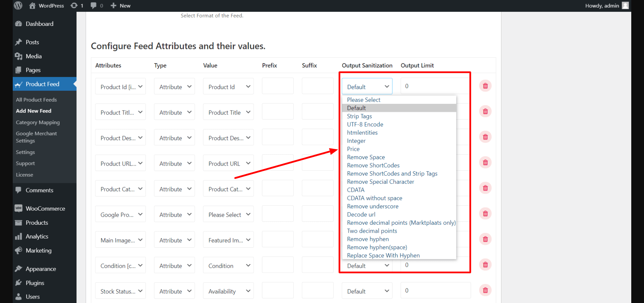Open Please Select value dropdown
The height and width of the screenshot is (303, 644).
(228, 214)
